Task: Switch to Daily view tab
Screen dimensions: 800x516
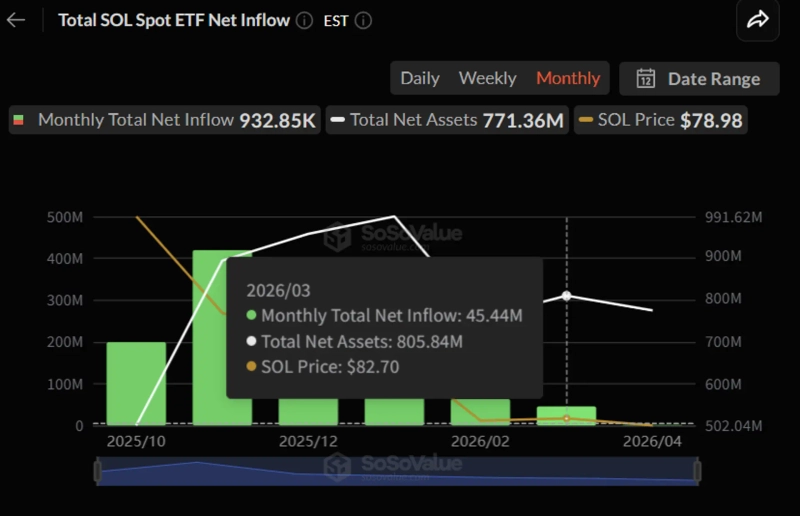Action: point(420,78)
